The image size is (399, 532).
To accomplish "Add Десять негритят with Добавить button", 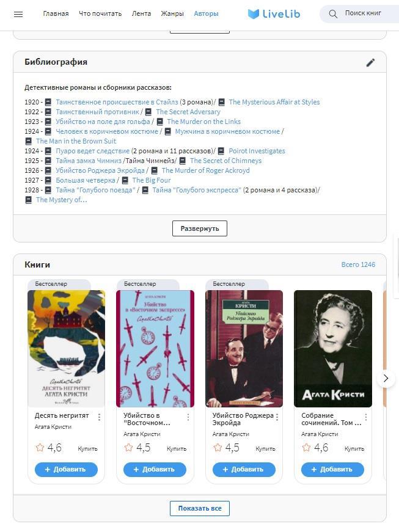I will [66, 470].
